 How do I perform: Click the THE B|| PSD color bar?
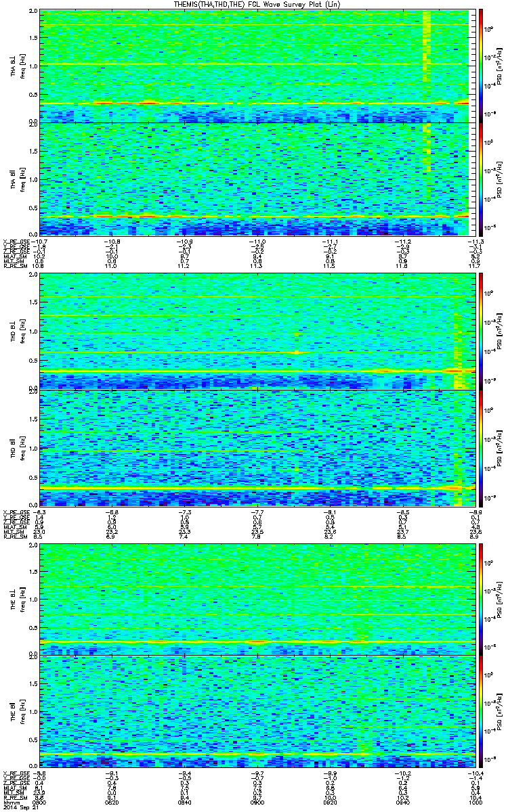click(x=482, y=711)
